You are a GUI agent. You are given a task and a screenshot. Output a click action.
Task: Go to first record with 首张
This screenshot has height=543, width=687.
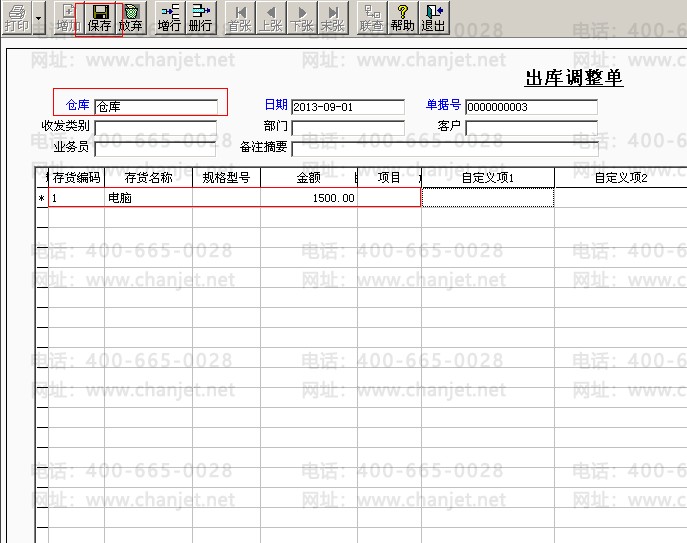point(240,18)
